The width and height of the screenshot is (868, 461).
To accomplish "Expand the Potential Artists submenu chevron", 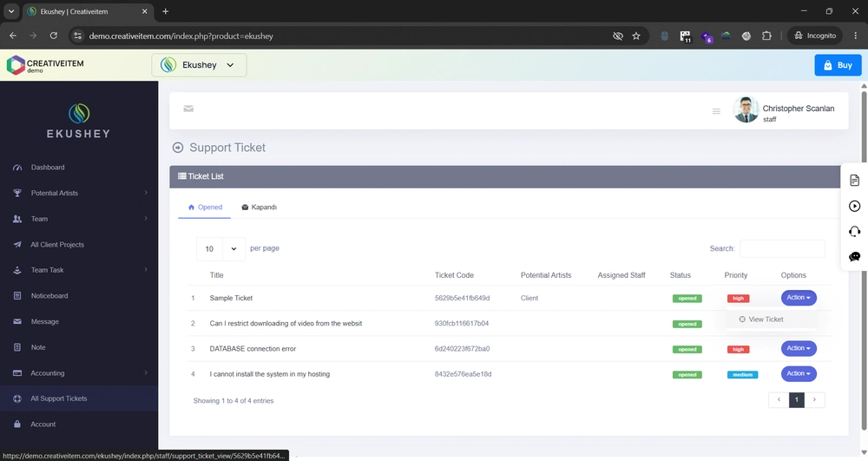I will 146,193.
